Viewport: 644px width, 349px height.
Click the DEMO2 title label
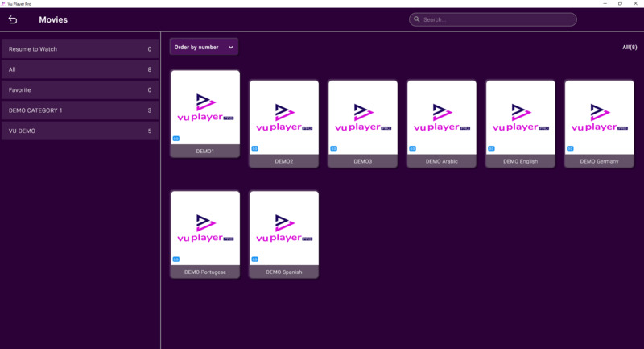pos(284,161)
